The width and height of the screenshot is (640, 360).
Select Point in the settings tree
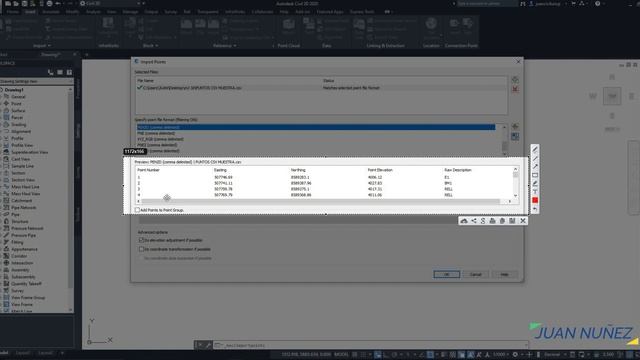[16, 104]
